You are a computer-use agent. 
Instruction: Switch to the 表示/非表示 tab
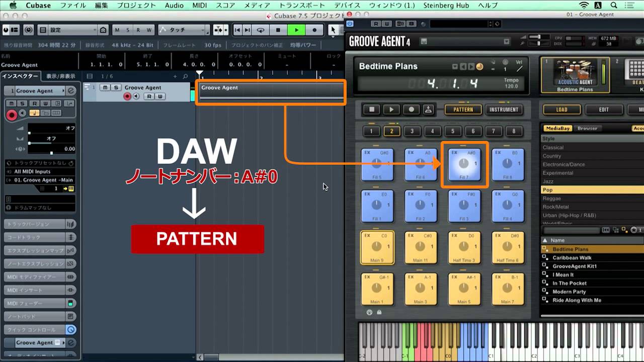(60, 76)
